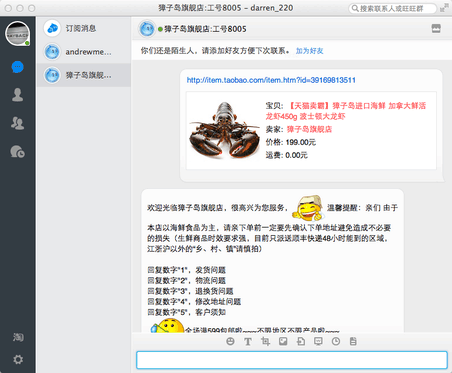This screenshot has width=452, height=373.
Task: Click the shipping text 运费: 0.00元
Action: [x=287, y=155]
